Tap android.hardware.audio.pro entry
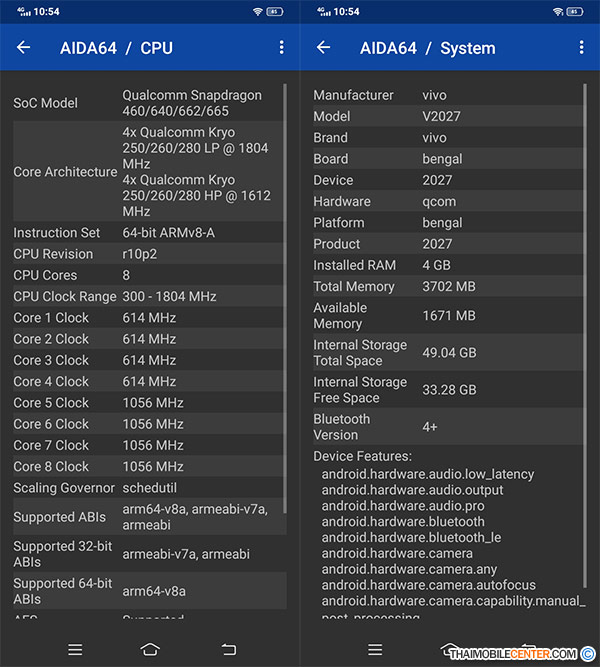 (403, 505)
